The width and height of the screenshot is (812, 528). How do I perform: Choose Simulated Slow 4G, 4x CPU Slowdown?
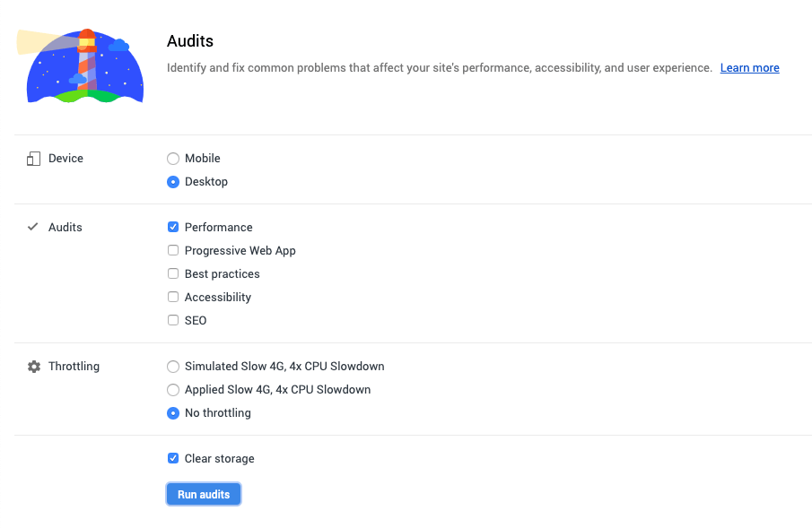pos(172,366)
